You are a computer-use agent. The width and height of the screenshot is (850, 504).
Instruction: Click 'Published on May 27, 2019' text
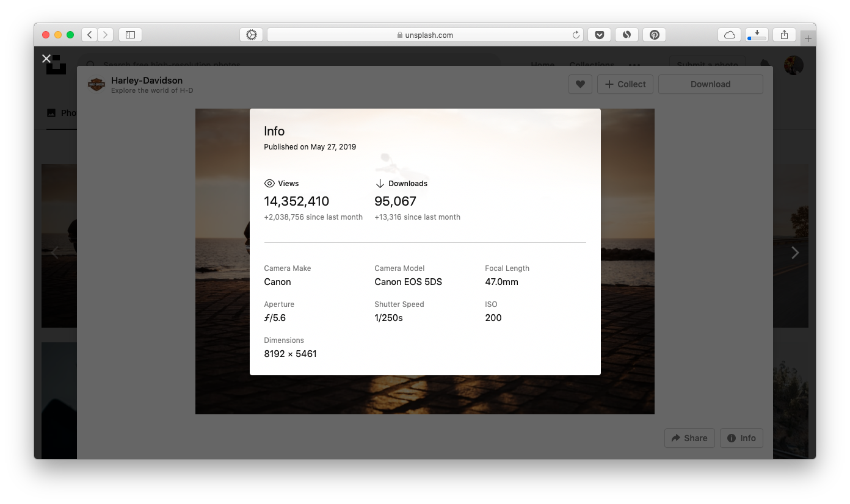(310, 147)
